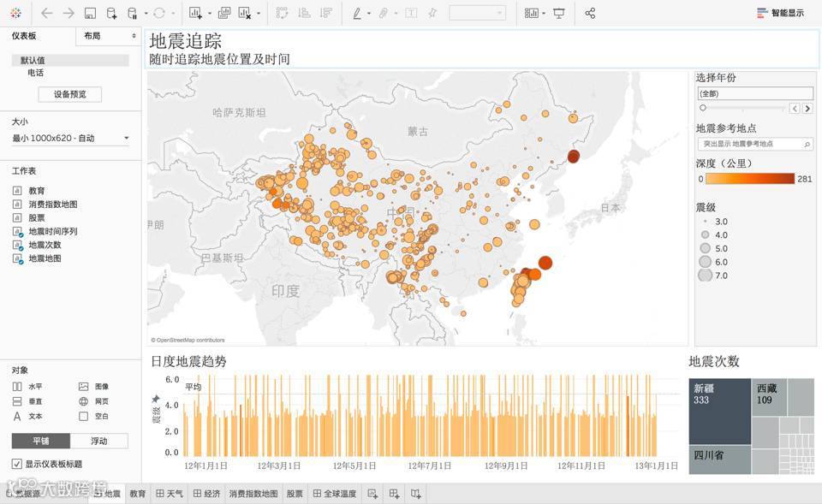Click the sort ascending toolbar icon
The width and height of the screenshot is (822, 504).
pos(304,13)
